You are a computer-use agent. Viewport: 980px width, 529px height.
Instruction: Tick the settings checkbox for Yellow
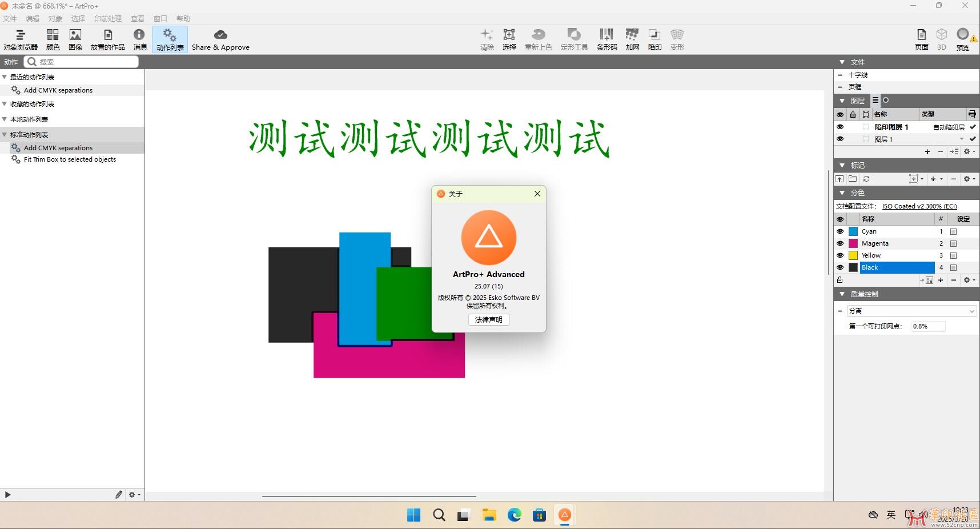point(953,255)
